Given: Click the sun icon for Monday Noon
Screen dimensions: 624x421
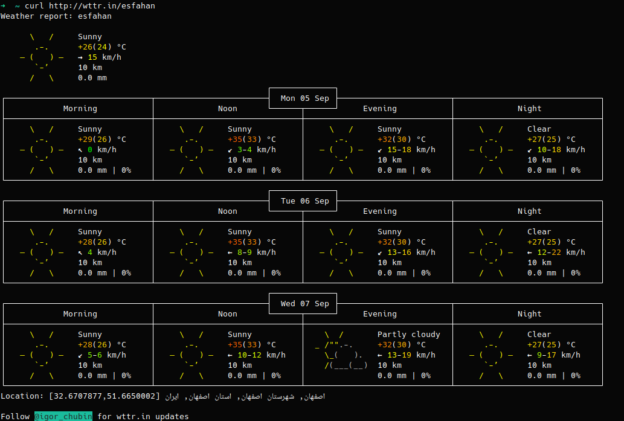Looking at the screenshot, I should point(192,149).
